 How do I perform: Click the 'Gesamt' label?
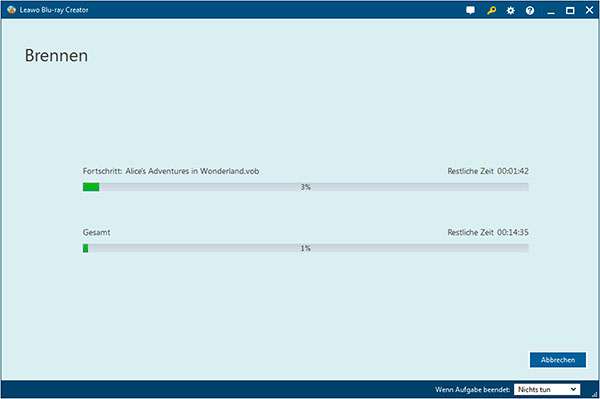(96, 232)
